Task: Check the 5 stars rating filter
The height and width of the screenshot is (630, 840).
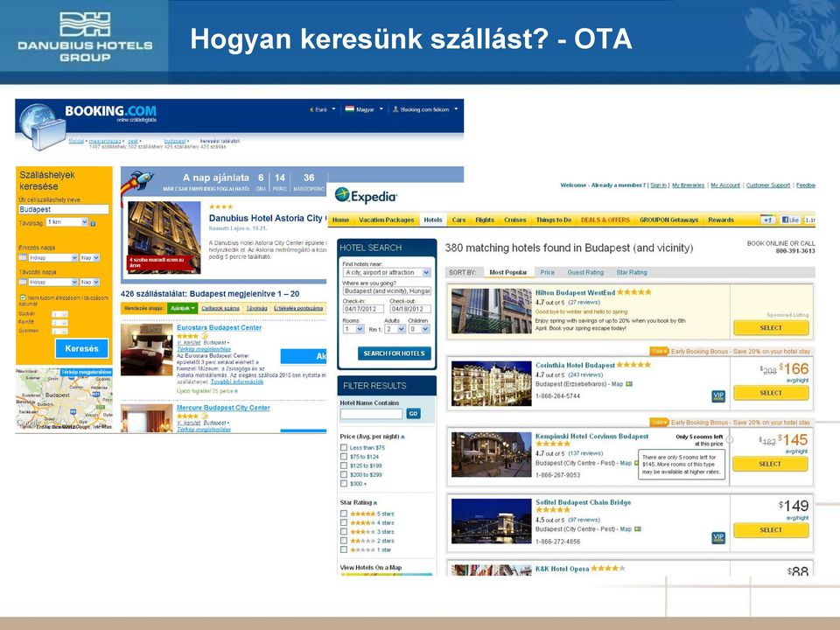Action: click(344, 514)
